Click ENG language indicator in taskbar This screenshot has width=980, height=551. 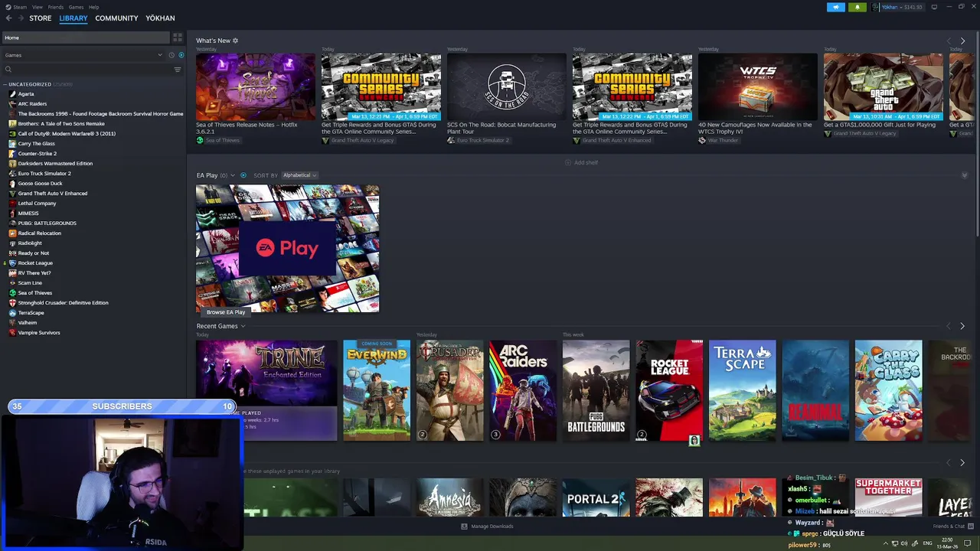(928, 543)
